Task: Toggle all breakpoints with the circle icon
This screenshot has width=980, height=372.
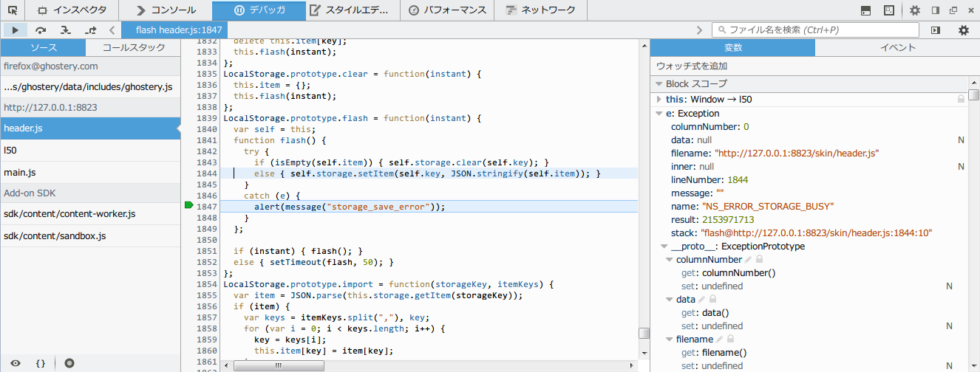Action: point(69,363)
